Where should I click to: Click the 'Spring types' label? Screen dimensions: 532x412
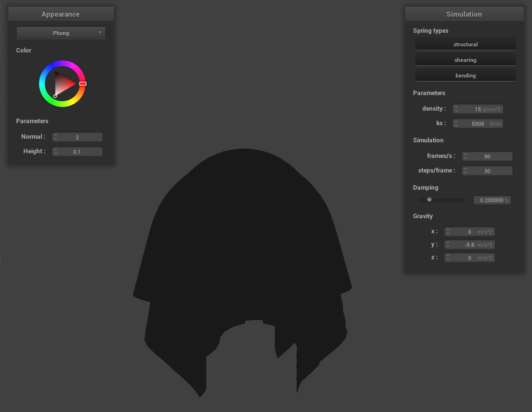(x=431, y=31)
